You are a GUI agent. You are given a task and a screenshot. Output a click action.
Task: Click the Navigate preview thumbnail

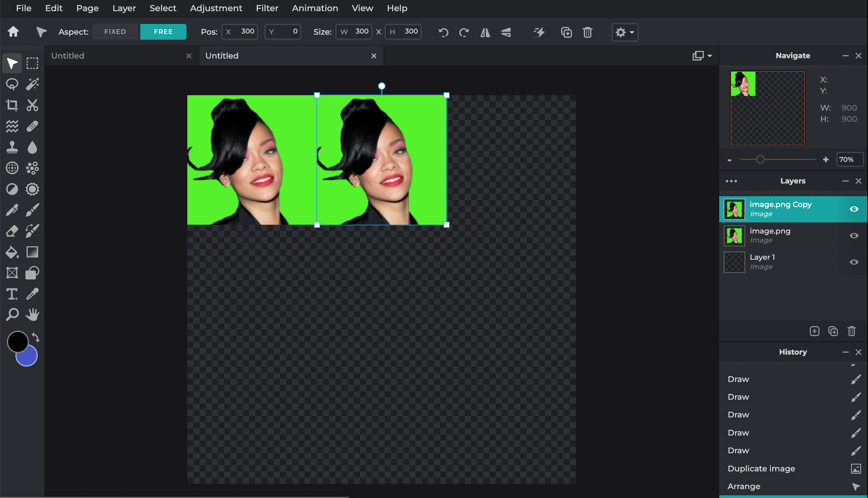tap(768, 108)
